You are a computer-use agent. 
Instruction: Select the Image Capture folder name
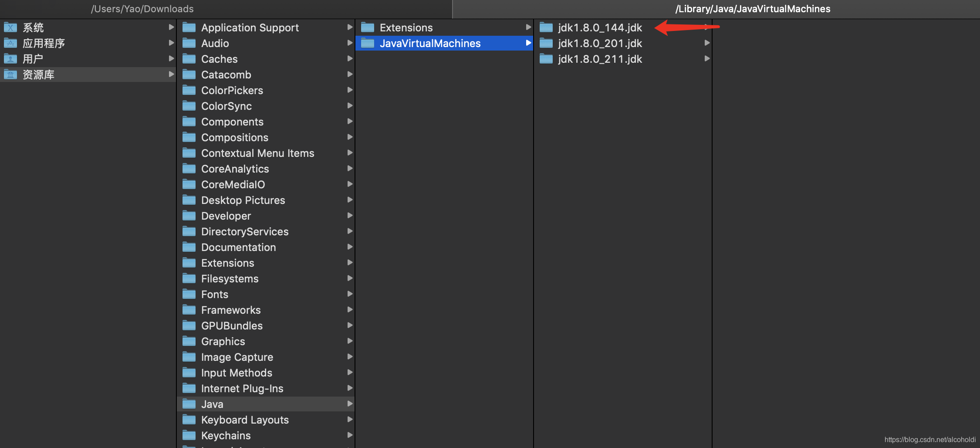237,357
